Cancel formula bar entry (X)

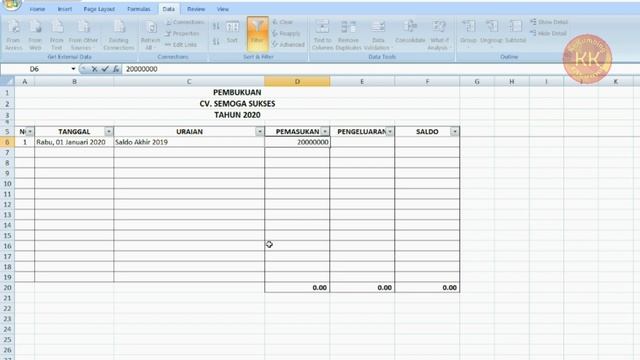click(94, 69)
